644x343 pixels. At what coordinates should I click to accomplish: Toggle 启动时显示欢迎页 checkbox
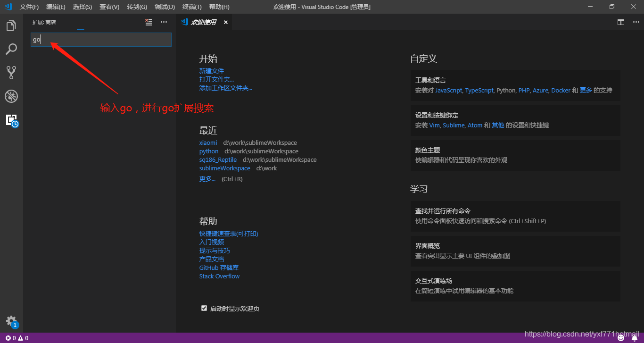204,308
